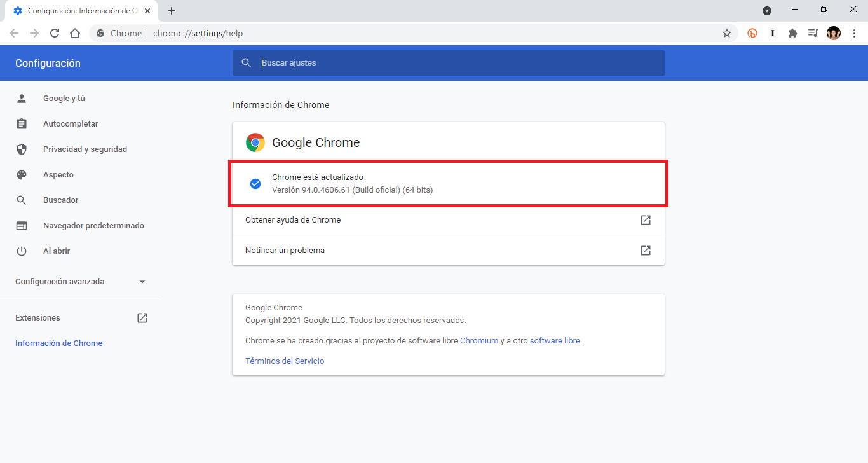Open the Chromium link
868x463 pixels.
479,341
